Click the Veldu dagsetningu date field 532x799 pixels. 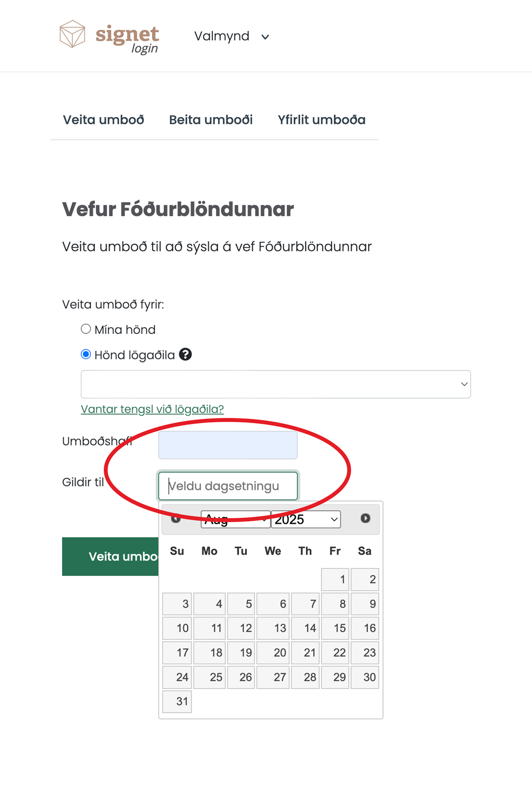[x=228, y=486]
